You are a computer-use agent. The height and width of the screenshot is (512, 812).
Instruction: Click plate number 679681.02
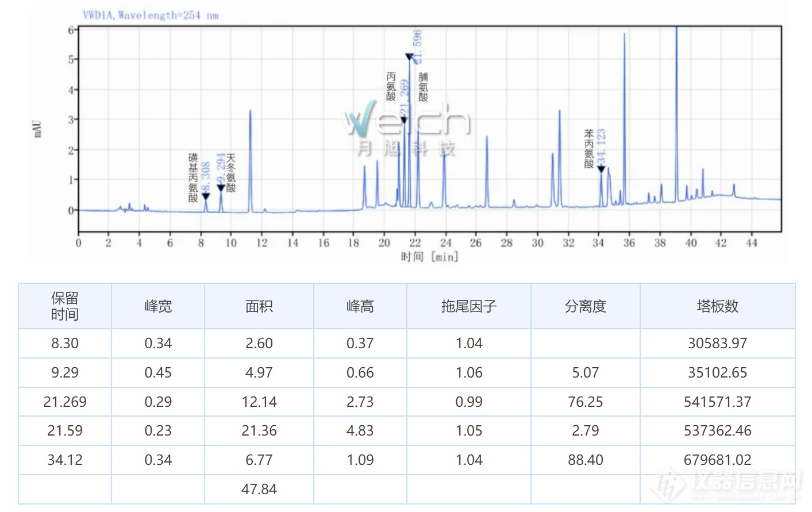click(x=718, y=460)
